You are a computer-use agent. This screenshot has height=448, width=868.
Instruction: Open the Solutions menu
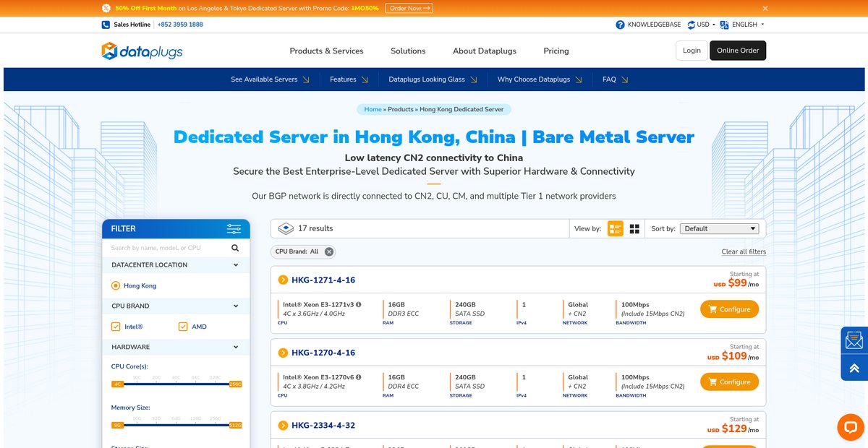(x=408, y=51)
